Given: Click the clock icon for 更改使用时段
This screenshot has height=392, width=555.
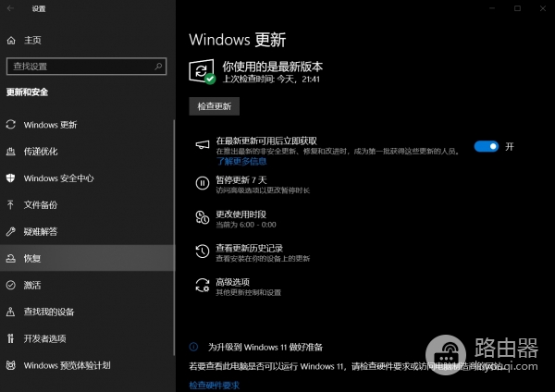Looking at the screenshot, I should pyautogui.click(x=203, y=217).
